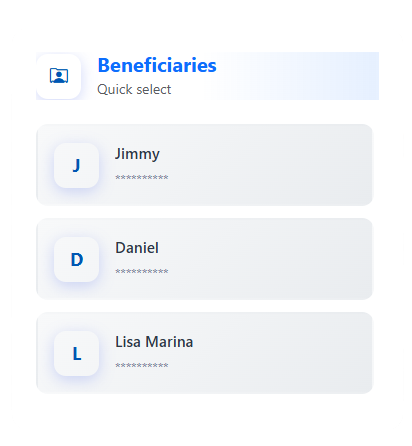Click the Quick select subtitle
The height and width of the screenshot is (446, 412).
pyautogui.click(x=134, y=90)
